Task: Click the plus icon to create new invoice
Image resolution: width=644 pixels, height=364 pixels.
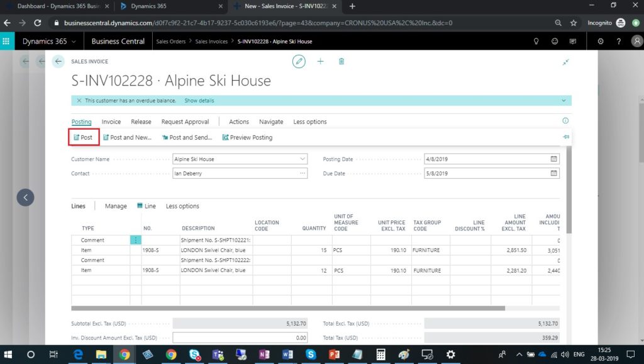Action: (x=320, y=61)
